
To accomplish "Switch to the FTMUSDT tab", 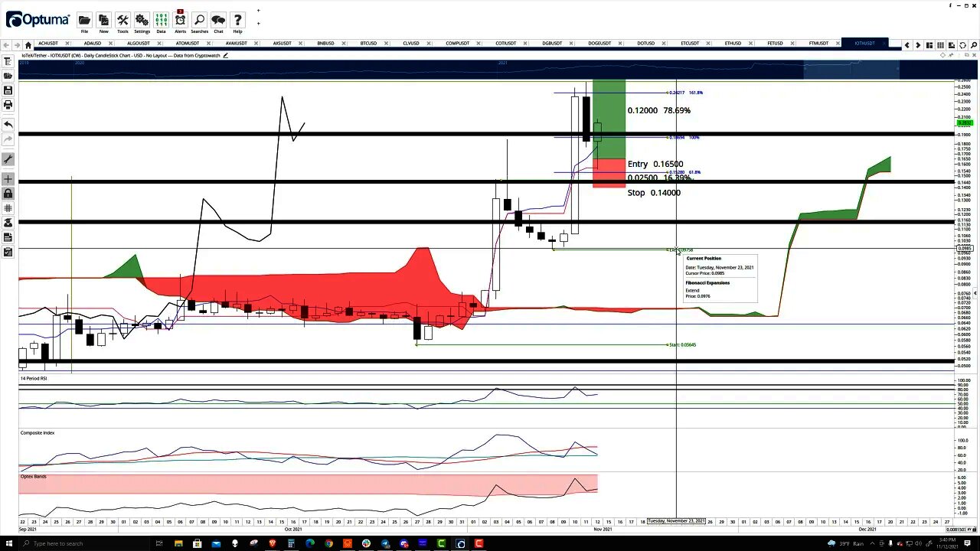I will [818, 44].
